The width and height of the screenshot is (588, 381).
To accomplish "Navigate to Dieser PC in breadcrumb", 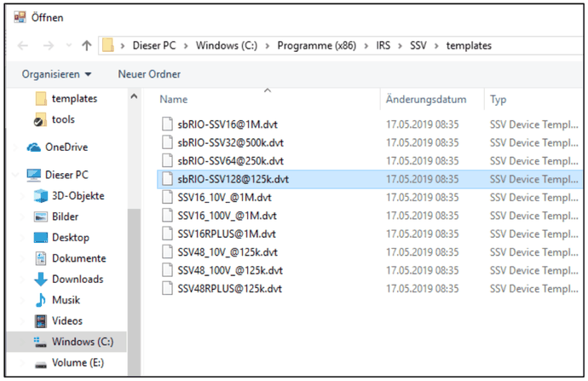I will pyautogui.click(x=154, y=45).
